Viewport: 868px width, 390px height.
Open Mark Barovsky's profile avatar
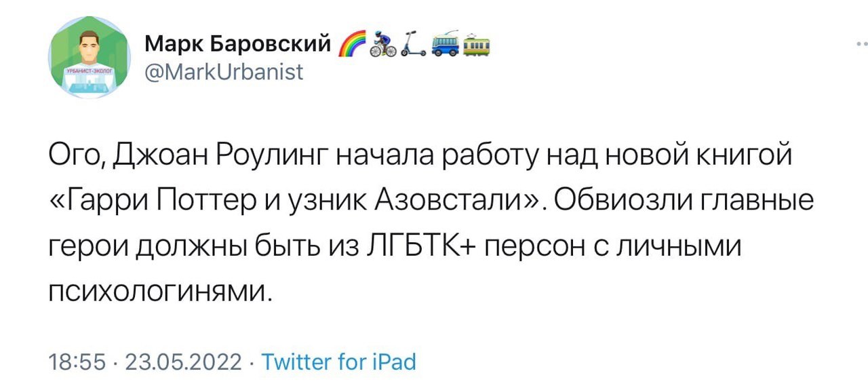90,58
